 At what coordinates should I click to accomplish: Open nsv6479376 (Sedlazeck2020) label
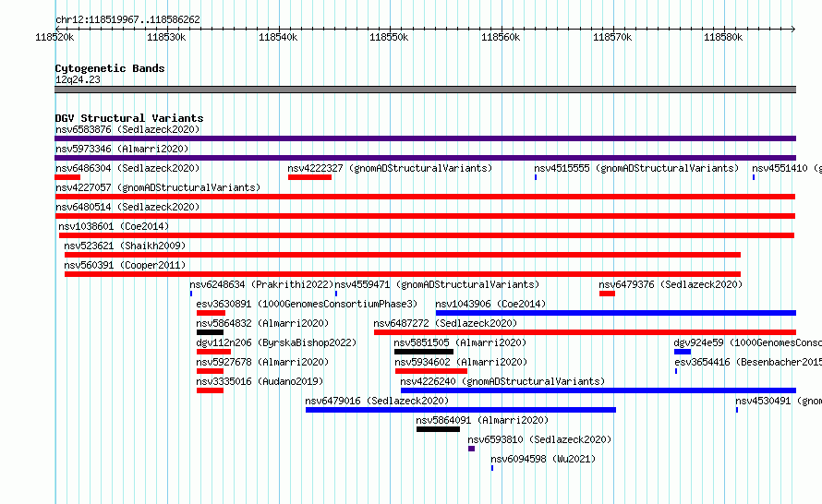click(671, 284)
